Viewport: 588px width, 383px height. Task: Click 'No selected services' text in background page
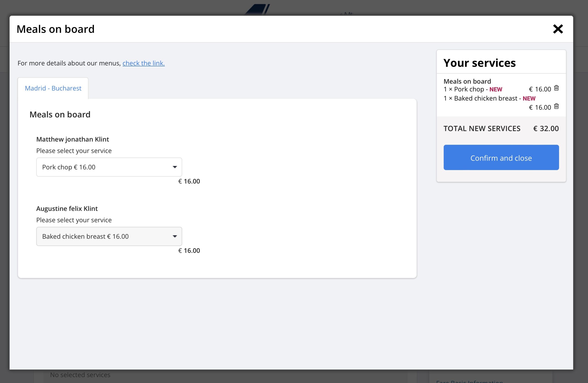[80, 375]
